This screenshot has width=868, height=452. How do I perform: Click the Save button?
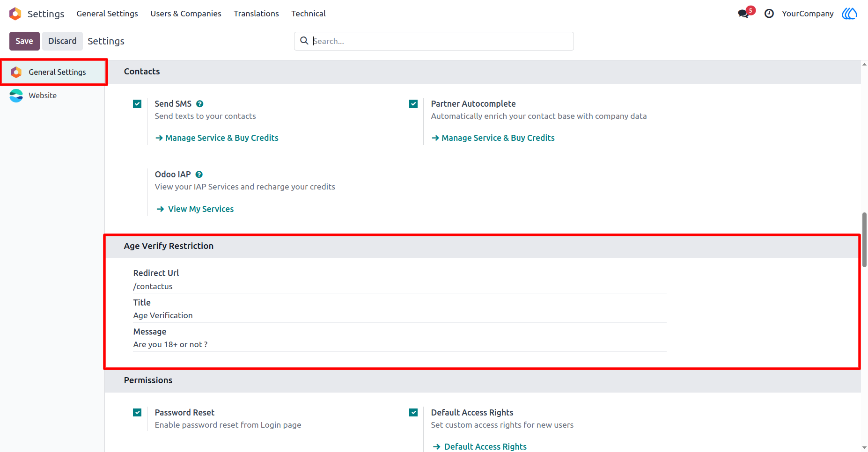[x=24, y=41]
